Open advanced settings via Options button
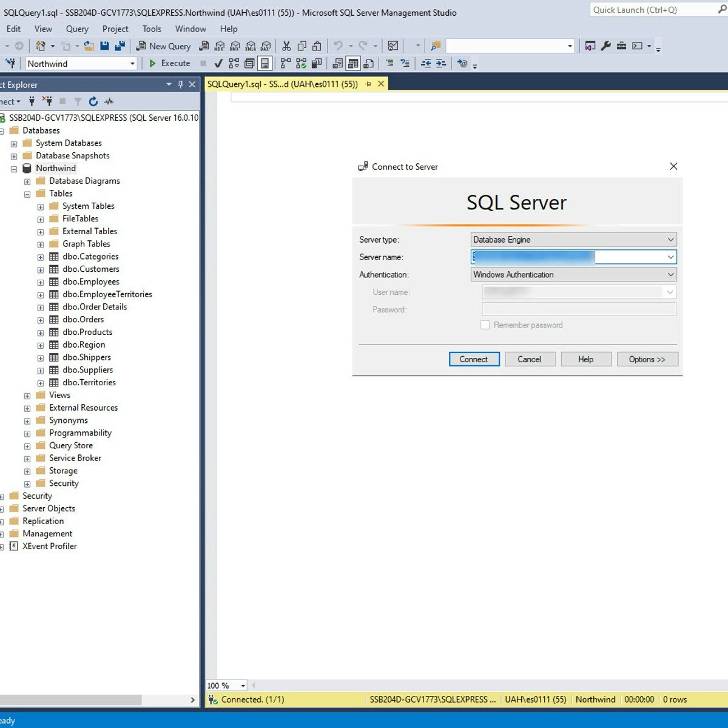728x728 pixels. tap(647, 359)
